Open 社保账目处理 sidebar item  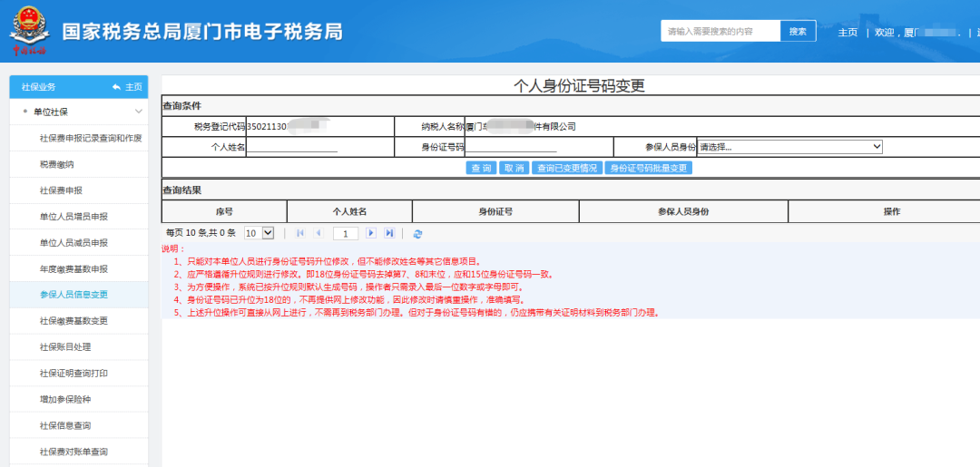pyautogui.click(x=65, y=347)
